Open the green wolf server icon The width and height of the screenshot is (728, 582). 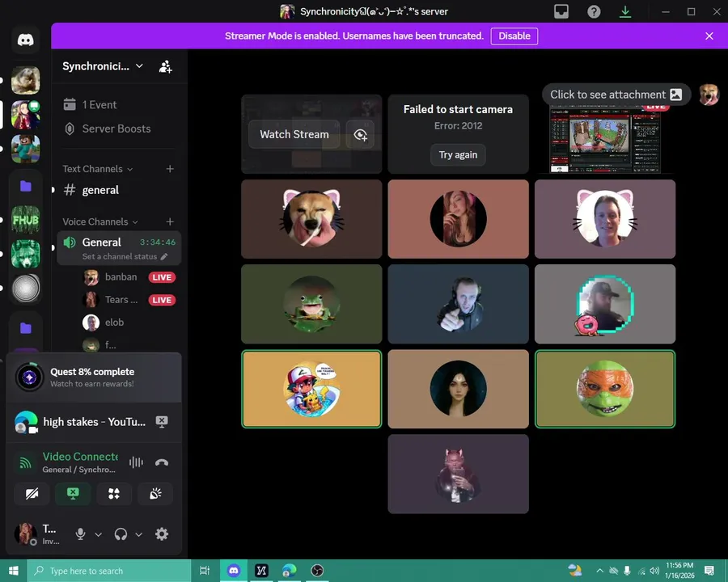tap(26, 253)
